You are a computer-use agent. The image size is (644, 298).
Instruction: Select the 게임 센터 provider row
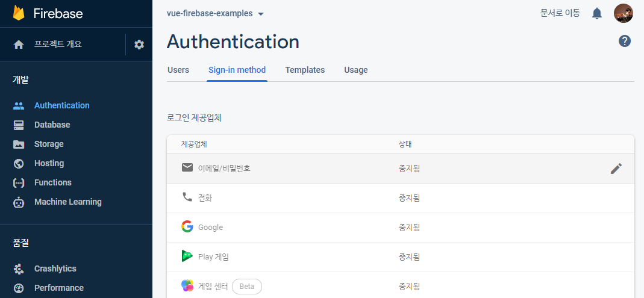coord(401,285)
